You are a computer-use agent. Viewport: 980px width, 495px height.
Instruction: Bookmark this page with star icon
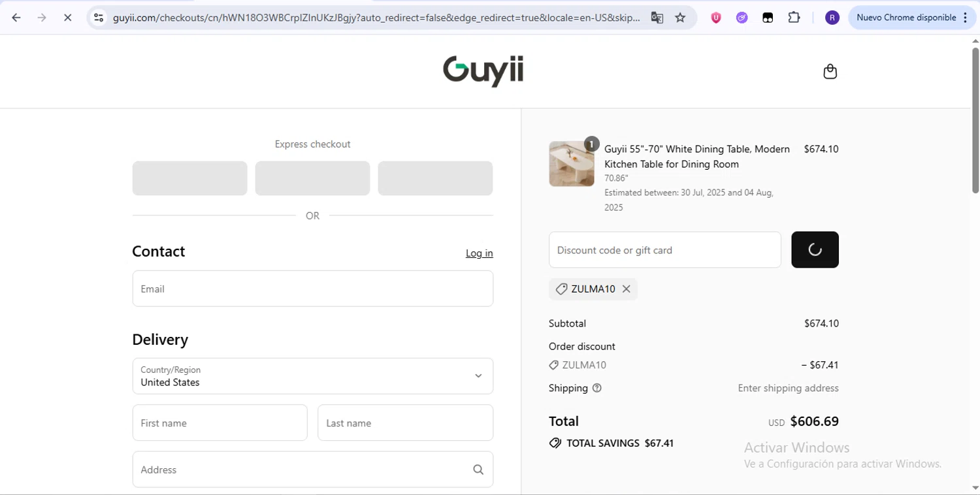pyautogui.click(x=680, y=18)
